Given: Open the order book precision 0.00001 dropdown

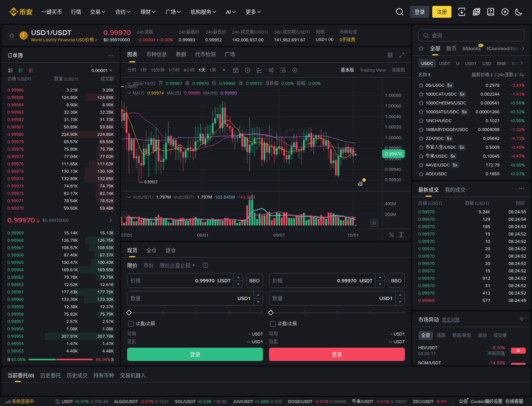Looking at the screenshot, I should 102,70.
